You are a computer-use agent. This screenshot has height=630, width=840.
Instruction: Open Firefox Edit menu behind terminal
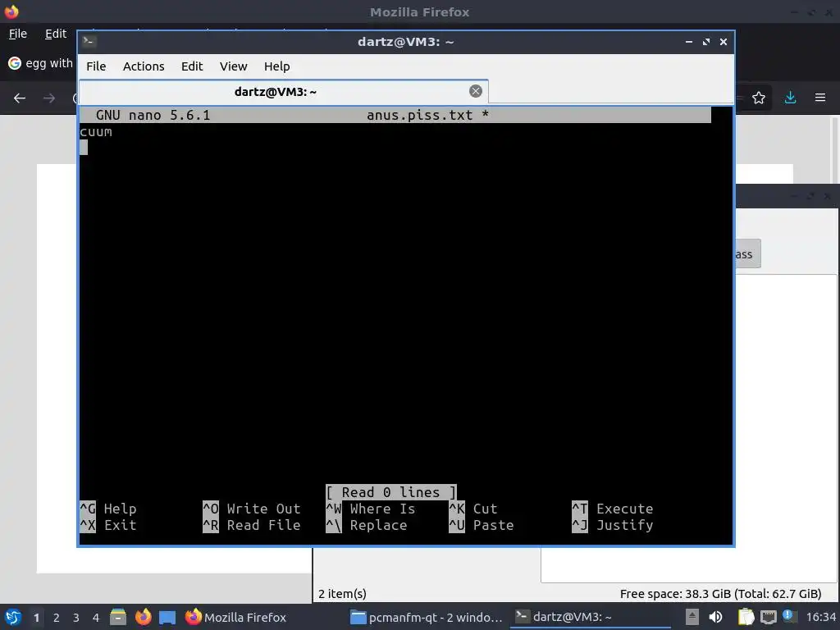[56, 34]
